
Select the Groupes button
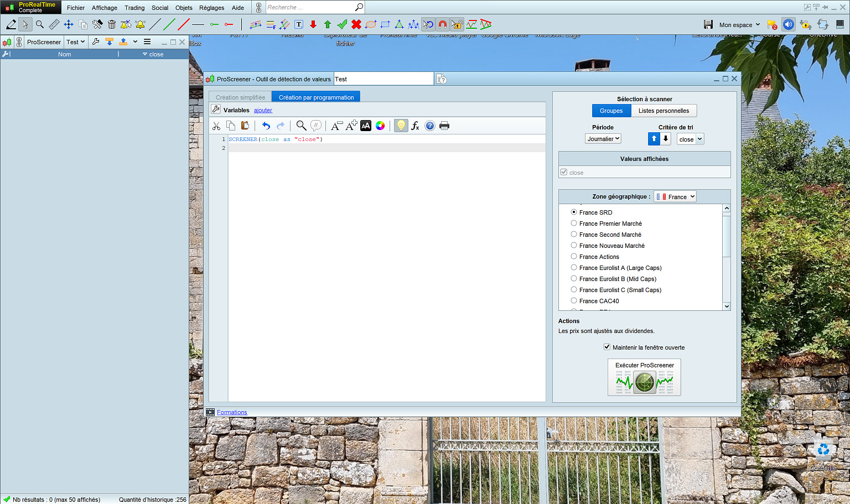click(611, 111)
